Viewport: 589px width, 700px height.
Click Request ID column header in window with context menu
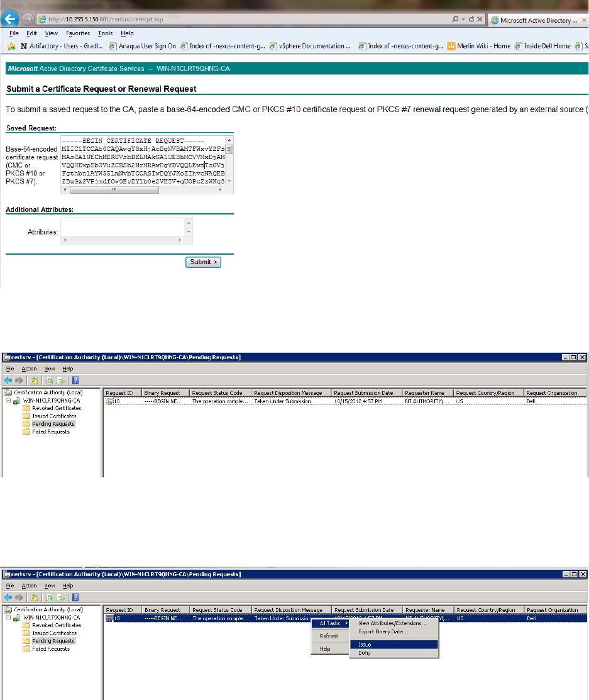coord(123,610)
